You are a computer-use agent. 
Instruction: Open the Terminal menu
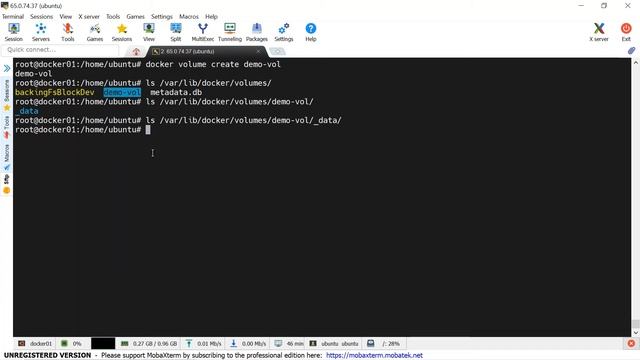[x=13, y=17]
